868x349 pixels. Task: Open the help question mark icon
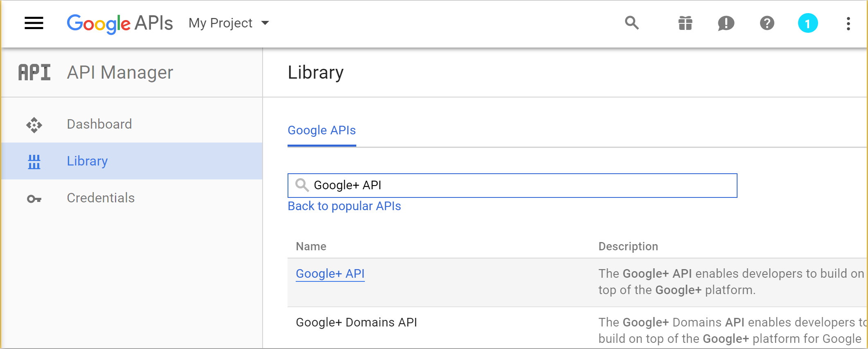[x=767, y=23]
